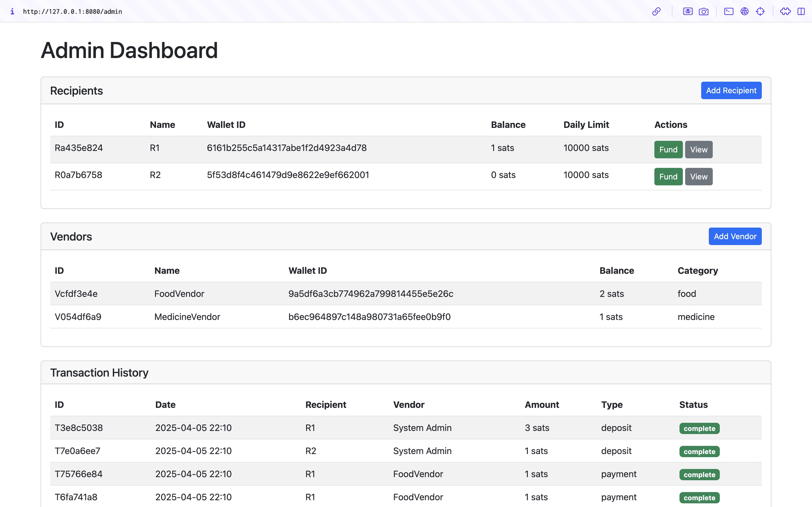The width and height of the screenshot is (812, 507).
Task: Fund recipient R2
Action: [668, 177]
